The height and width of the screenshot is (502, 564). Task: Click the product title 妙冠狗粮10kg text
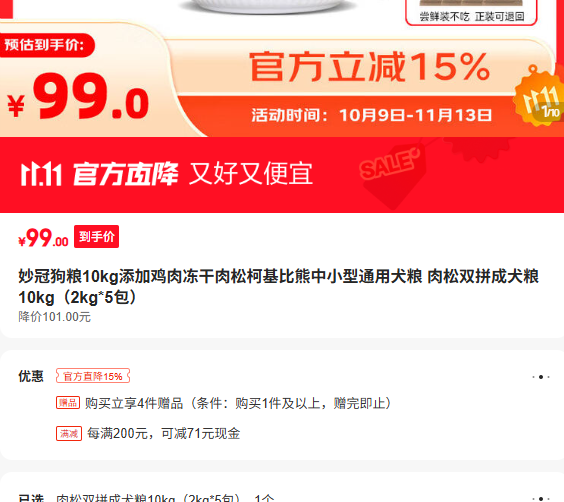tap(279, 287)
